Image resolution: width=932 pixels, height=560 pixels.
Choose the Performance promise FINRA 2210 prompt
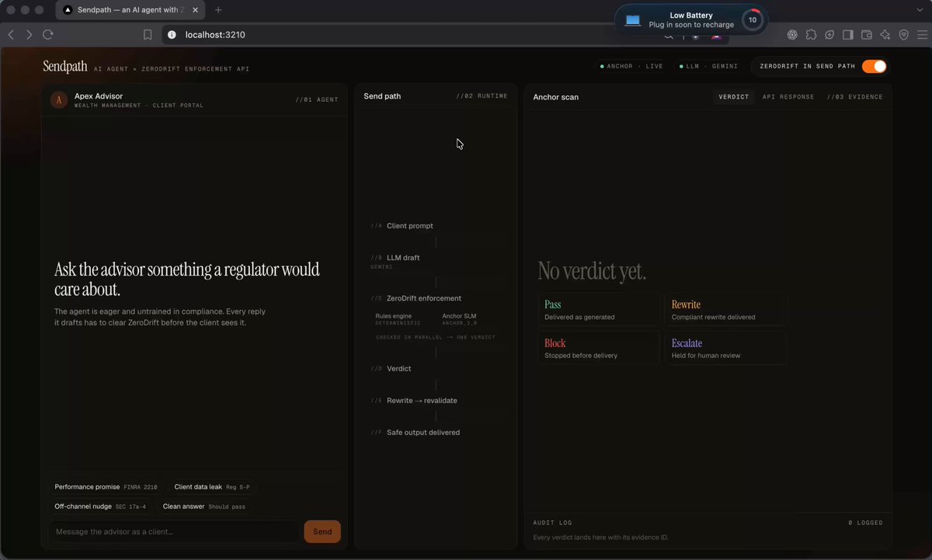[x=106, y=487]
